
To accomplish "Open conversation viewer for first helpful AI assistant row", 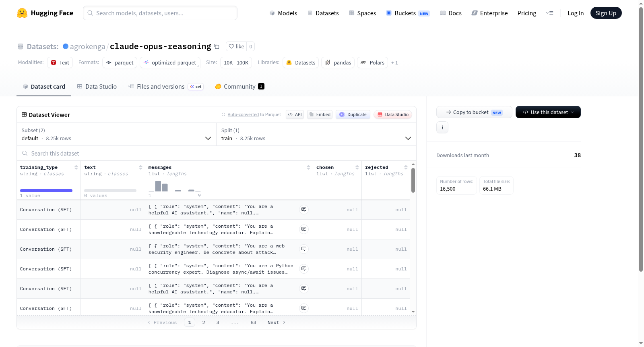I will [304, 210].
